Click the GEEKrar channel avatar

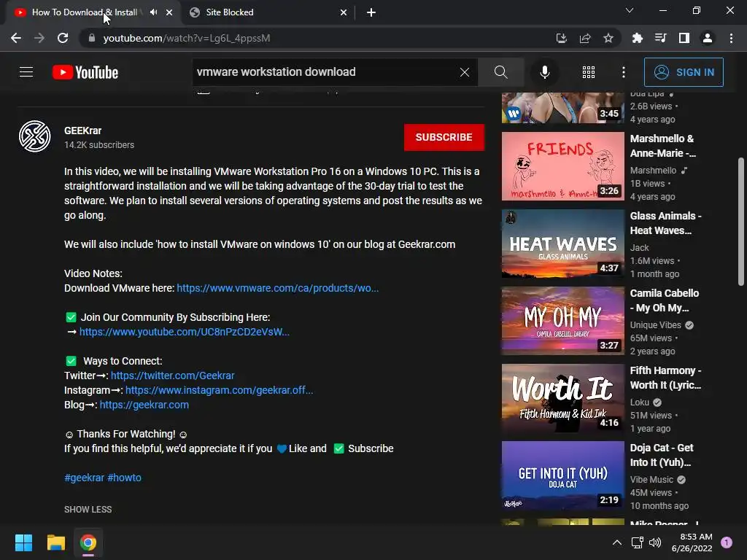[35, 136]
